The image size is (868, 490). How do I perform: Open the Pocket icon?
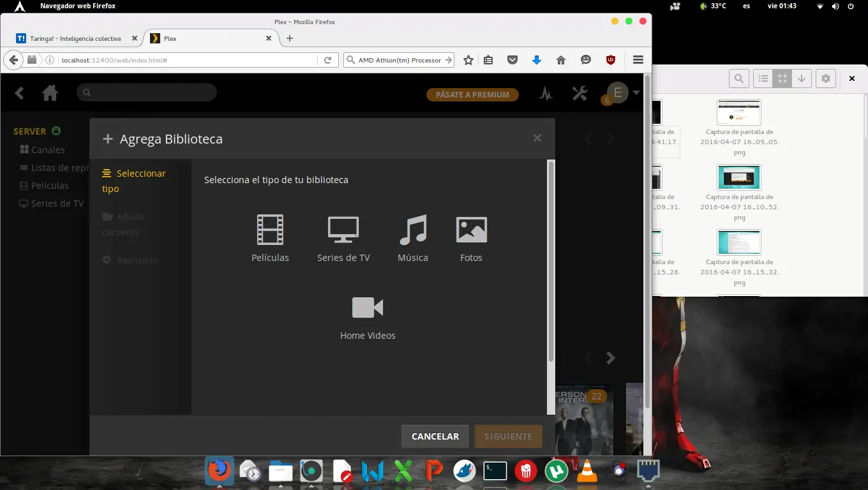tap(513, 60)
